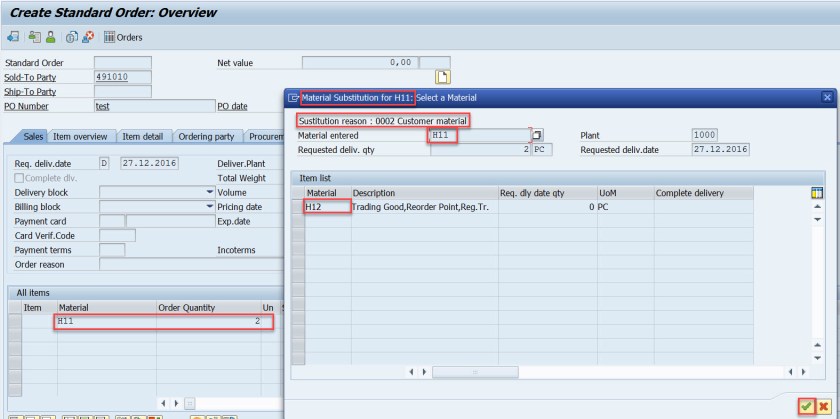Click the PO Number label link
840x419 pixels.
(26, 107)
